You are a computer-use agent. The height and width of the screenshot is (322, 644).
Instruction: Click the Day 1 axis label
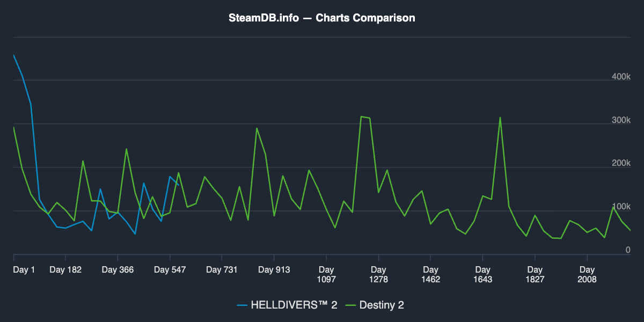24,270
